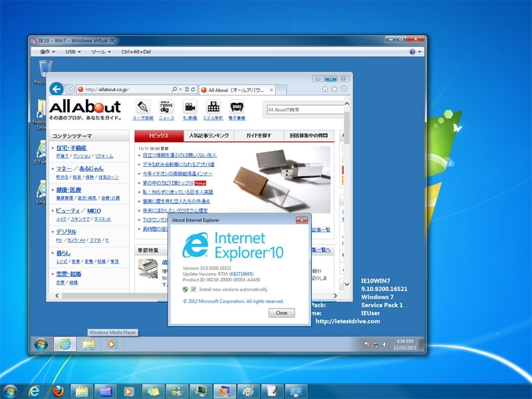532x399 pixels.
Task: Click the school building icon on All About
Action: [213, 107]
